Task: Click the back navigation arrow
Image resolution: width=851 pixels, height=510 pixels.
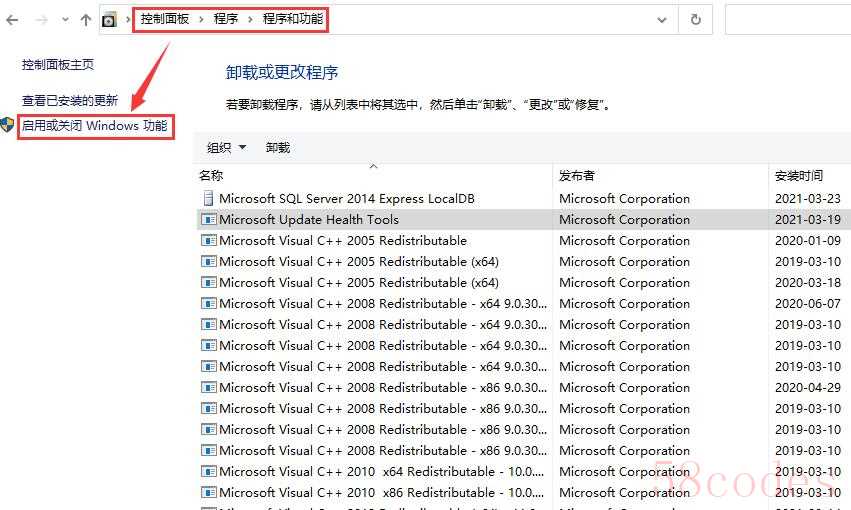Action: pyautogui.click(x=12, y=20)
